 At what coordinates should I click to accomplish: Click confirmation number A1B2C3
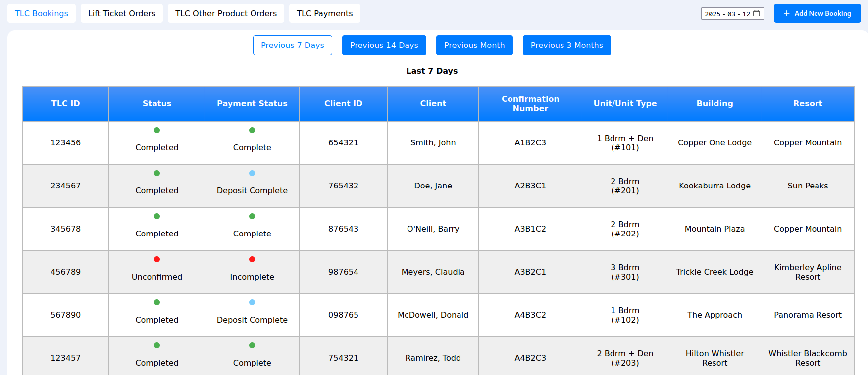530,143
